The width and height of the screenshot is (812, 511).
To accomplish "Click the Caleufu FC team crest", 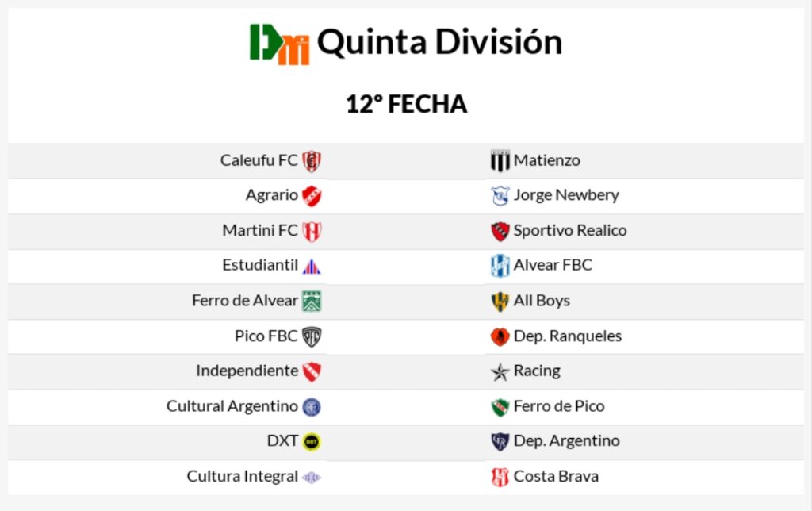I will (x=312, y=161).
